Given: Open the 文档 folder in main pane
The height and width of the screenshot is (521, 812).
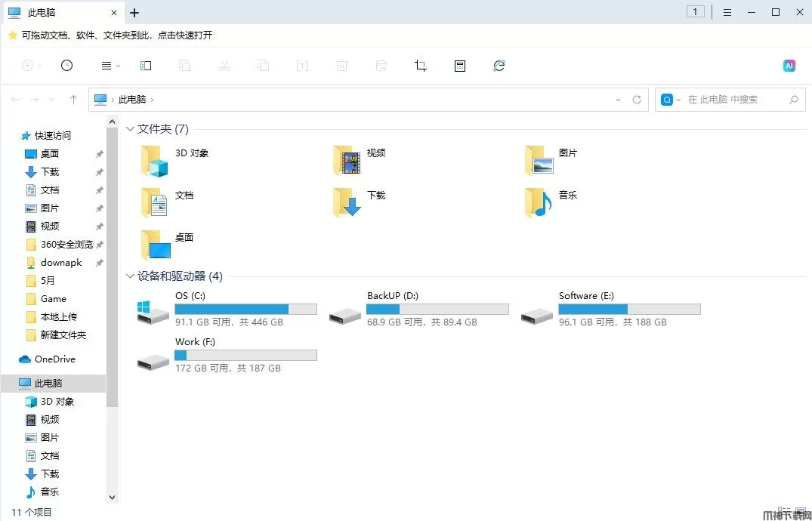Looking at the screenshot, I should pyautogui.click(x=168, y=202).
